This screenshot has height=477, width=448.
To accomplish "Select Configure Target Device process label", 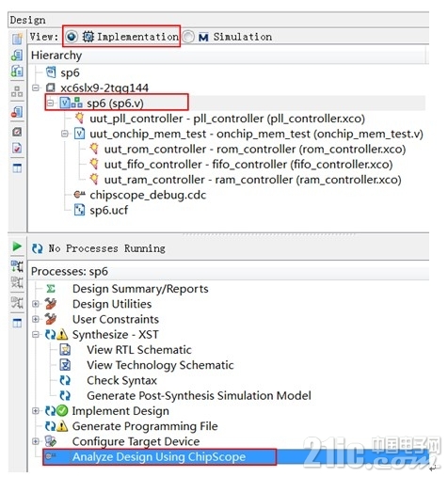I will 136,441.
